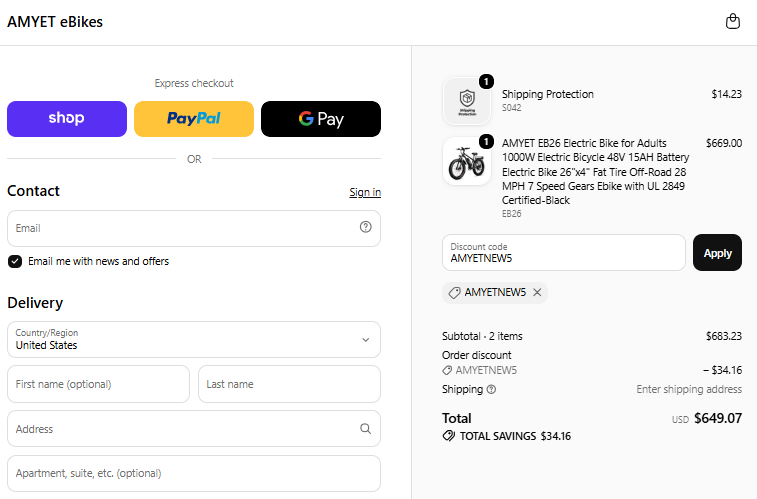Focus the First name (optional) field

(98, 384)
